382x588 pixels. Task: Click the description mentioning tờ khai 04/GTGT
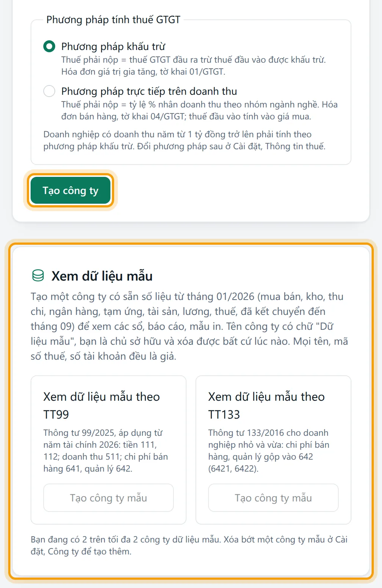pos(200,110)
